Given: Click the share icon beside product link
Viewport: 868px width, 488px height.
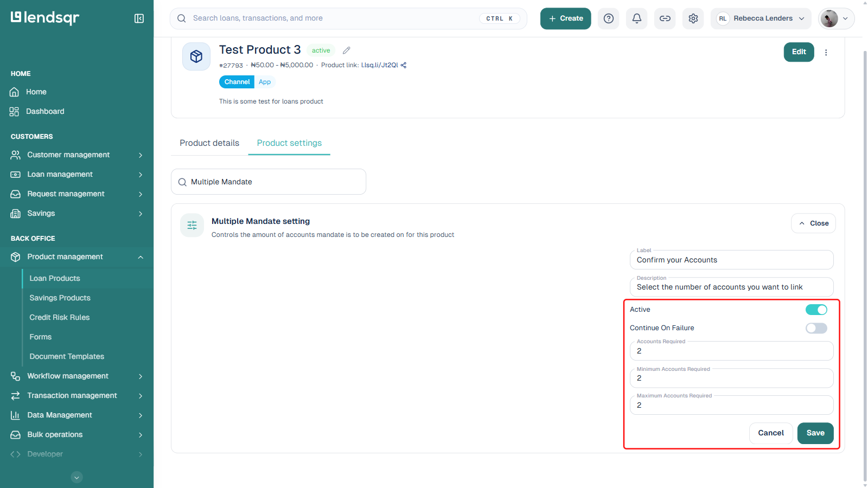Looking at the screenshot, I should click(x=404, y=65).
